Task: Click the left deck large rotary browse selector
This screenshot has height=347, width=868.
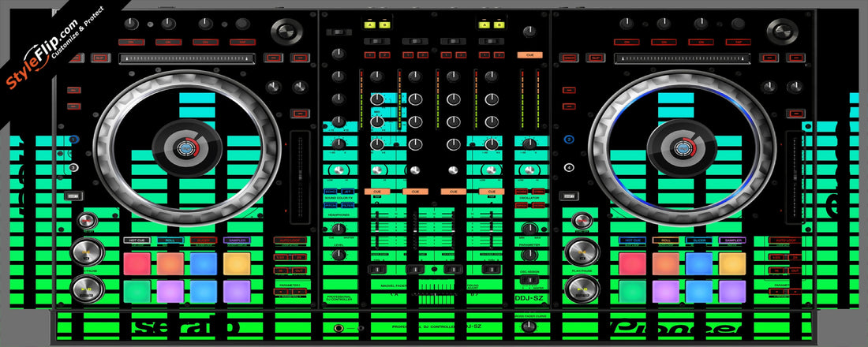Action: pyautogui.click(x=286, y=31)
